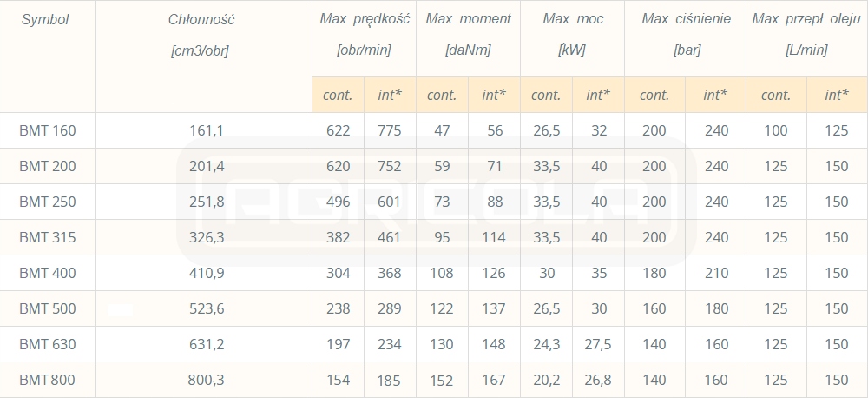The image size is (868, 398).
Task: Select the BMT 400 row label
Action: pos(48,273)
